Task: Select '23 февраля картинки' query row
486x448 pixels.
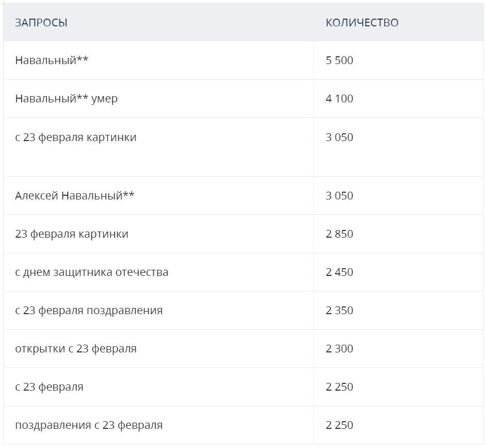Action: click(72, 234)
